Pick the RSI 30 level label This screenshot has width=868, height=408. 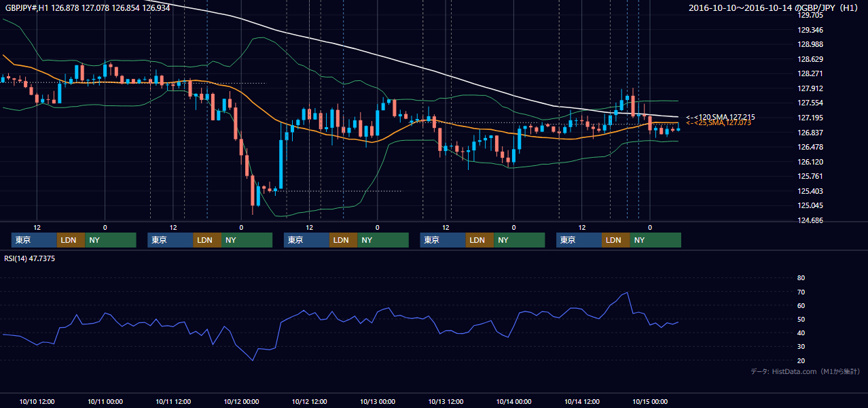point(801,347)
